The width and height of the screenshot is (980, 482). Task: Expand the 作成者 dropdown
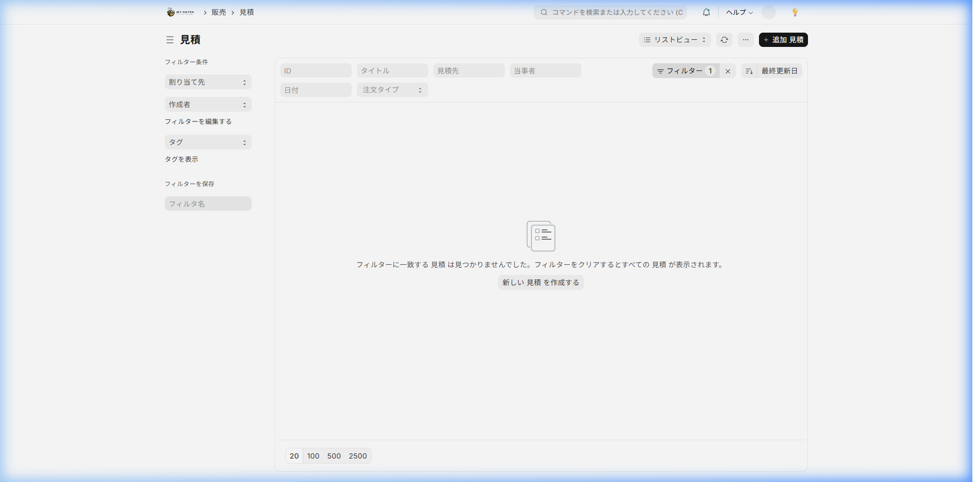pyautogui.click(x=208, y=105)
